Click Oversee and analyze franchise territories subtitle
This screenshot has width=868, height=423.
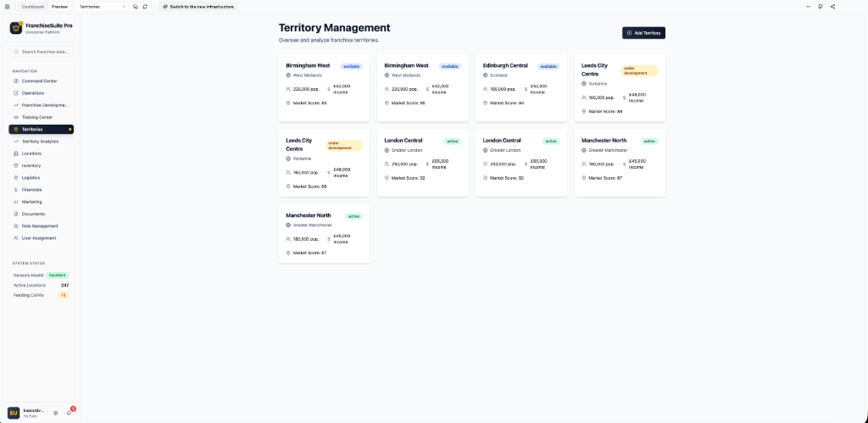329,41
